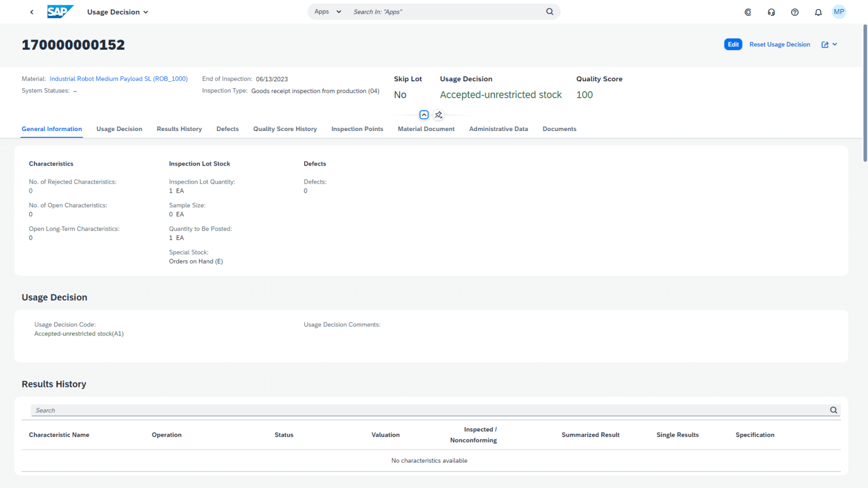The height and width of the screenshot is (488, 868).
Task: Contact support via the headset icon
Action: (x=771, y=11)
